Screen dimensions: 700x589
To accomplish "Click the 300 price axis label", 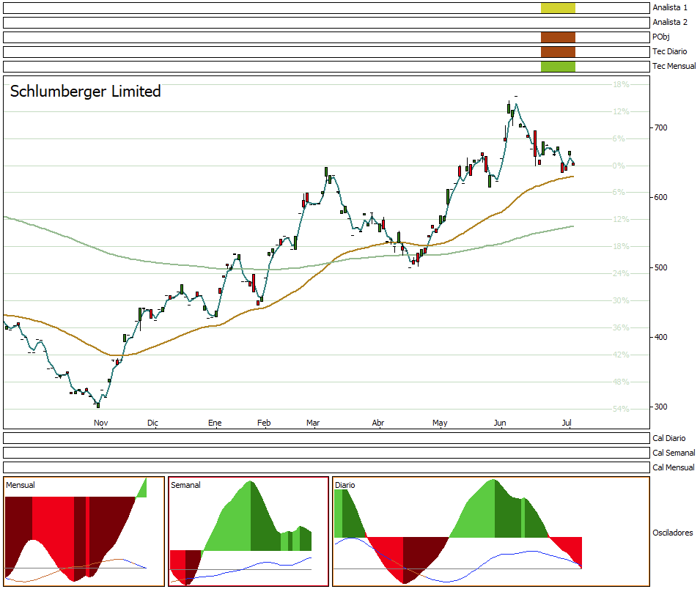I will click(660, 407).
